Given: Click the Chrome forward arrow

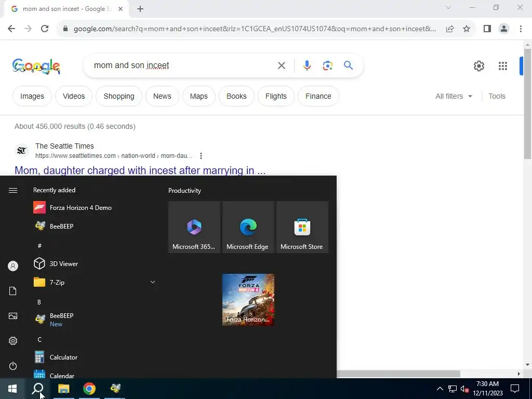Looking at the screenshot, I should (x=28, y=29).
